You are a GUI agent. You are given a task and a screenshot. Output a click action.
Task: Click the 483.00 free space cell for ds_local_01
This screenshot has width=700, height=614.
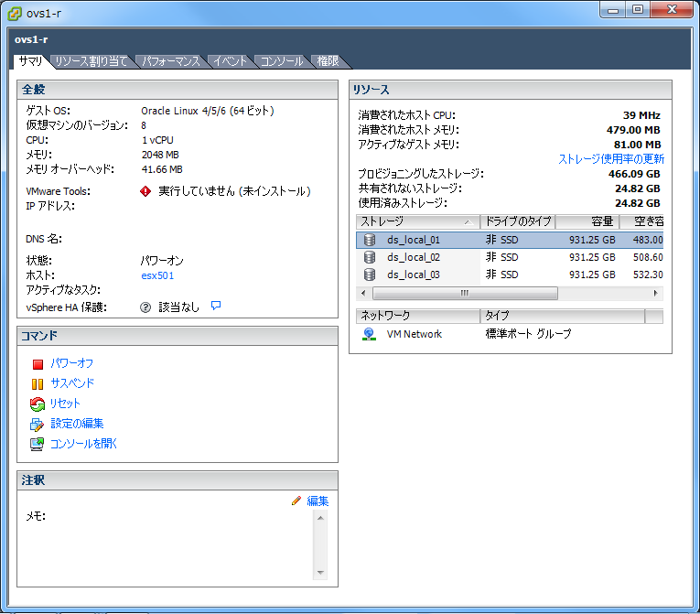[x=648, y=240]
